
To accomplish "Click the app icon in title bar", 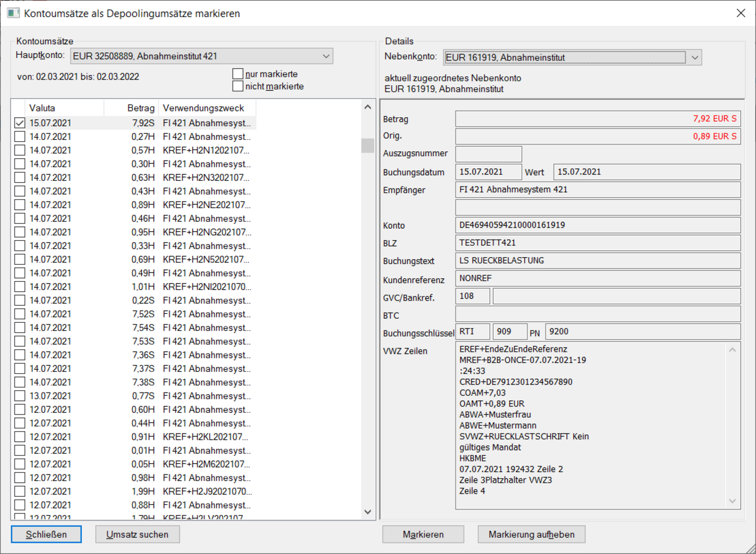I will pos(13,13).
